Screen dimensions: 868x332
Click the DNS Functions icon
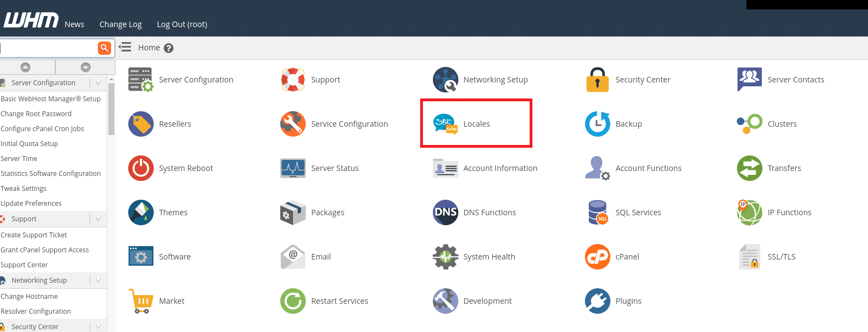point(445,212)
